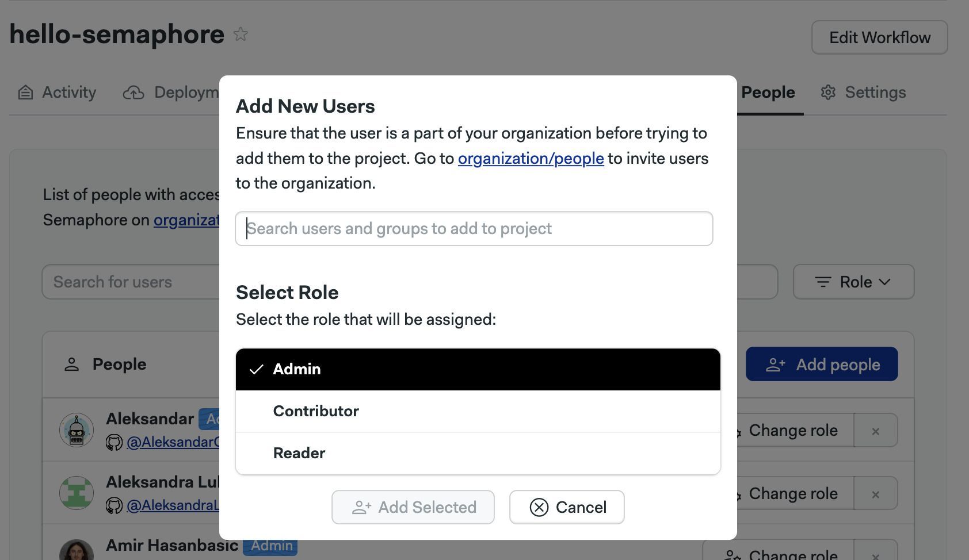Click the Settings gear icon
This screenshot has width=969, height=560.
(x=828, y=92)
